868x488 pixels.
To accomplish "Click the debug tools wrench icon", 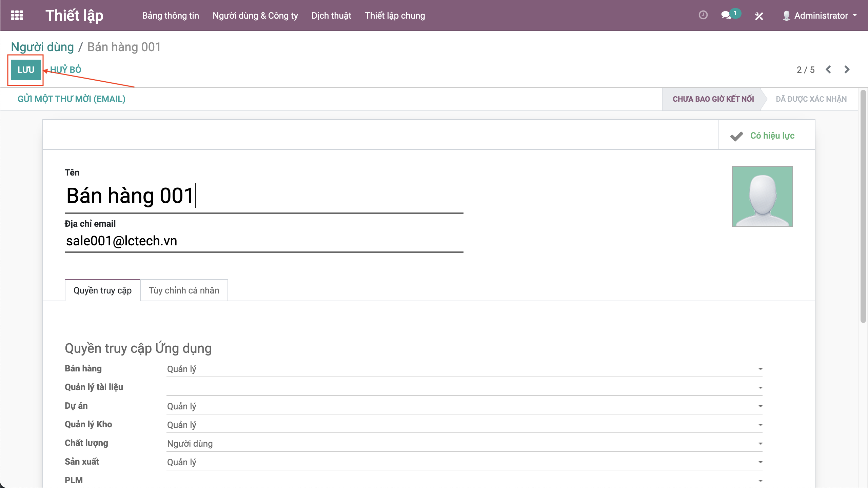I will (759, 16).
